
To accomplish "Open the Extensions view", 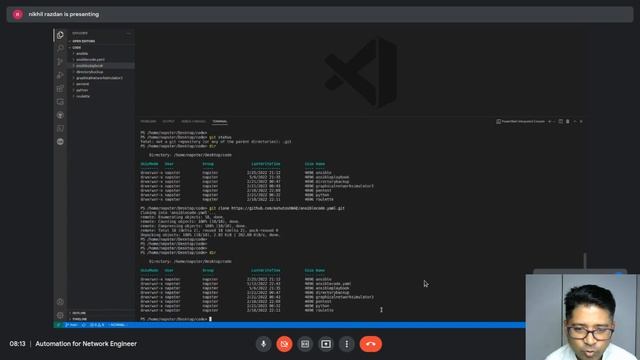I will tap(60, 88).
